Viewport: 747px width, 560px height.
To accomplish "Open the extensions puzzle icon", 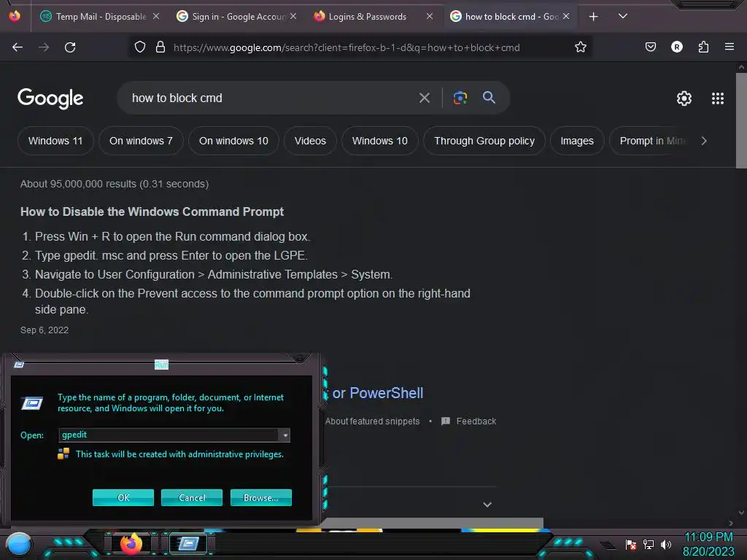I will pyautogui.click(x=703, y=47).
